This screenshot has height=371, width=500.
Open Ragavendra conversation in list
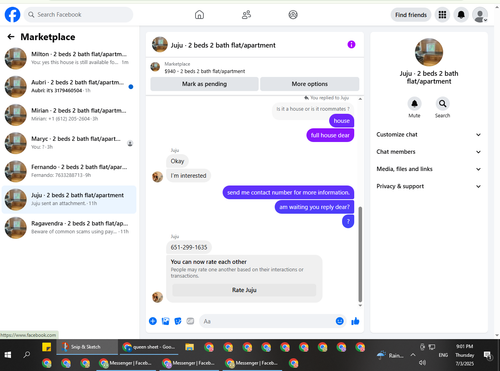pyautogui.click(x=69, y=228)
